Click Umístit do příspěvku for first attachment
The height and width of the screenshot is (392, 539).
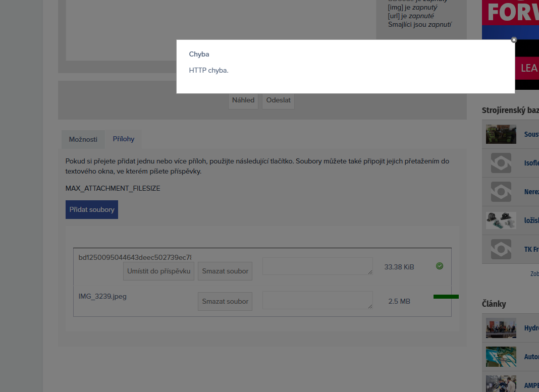pyautogui.click(x=158, y=271)
